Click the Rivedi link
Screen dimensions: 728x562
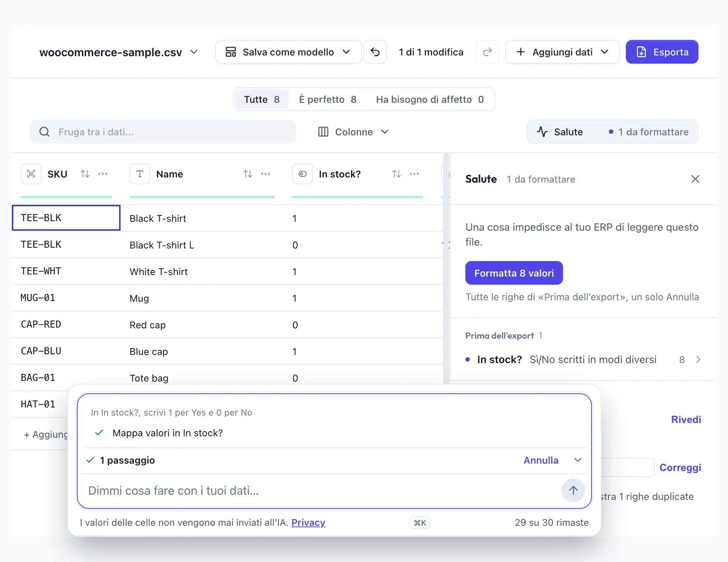[x=686, y=419]
